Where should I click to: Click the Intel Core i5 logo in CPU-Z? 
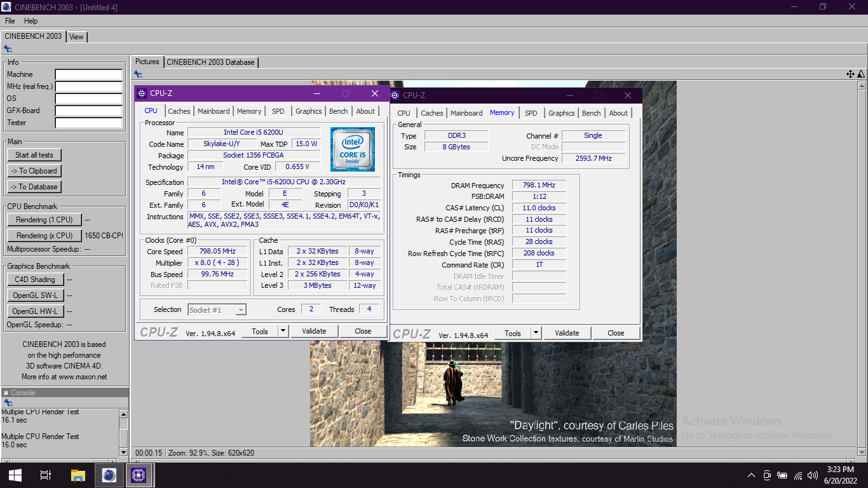(x=353, y=149)
